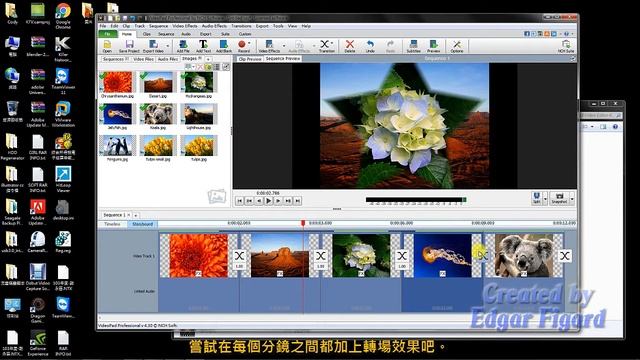Click the Add Text icon
This screenshot has height=360, width=640.
pos(203,46)
